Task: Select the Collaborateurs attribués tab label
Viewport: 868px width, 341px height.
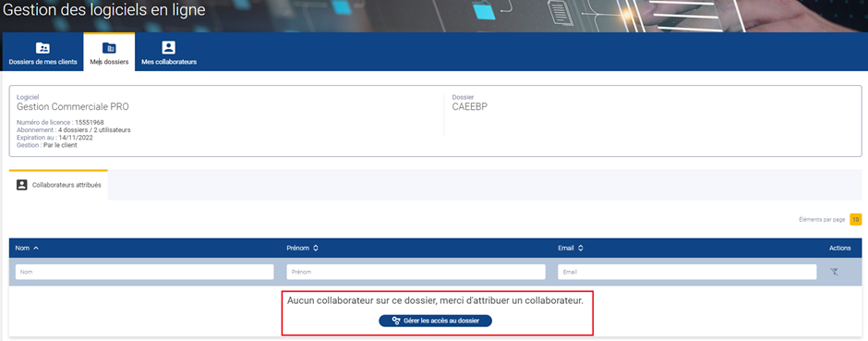Action: click(66, 185)
